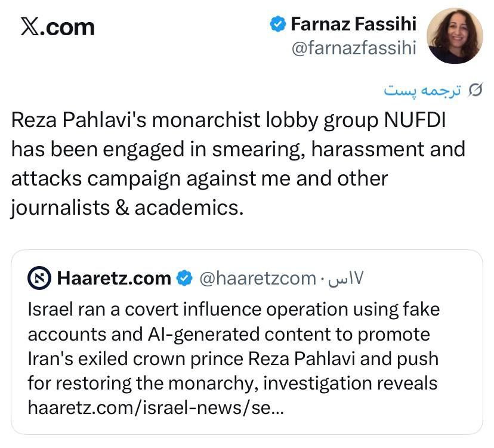This screenshot has width=494, height=448.
Task: Open the quoted Haaretz post body text
Action: click(x=233, y=346)
